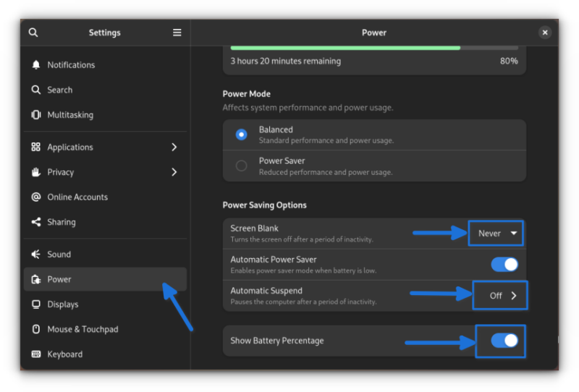Click the Displays monitor icon
The image size is (579, 392).
tap(35, 304)
